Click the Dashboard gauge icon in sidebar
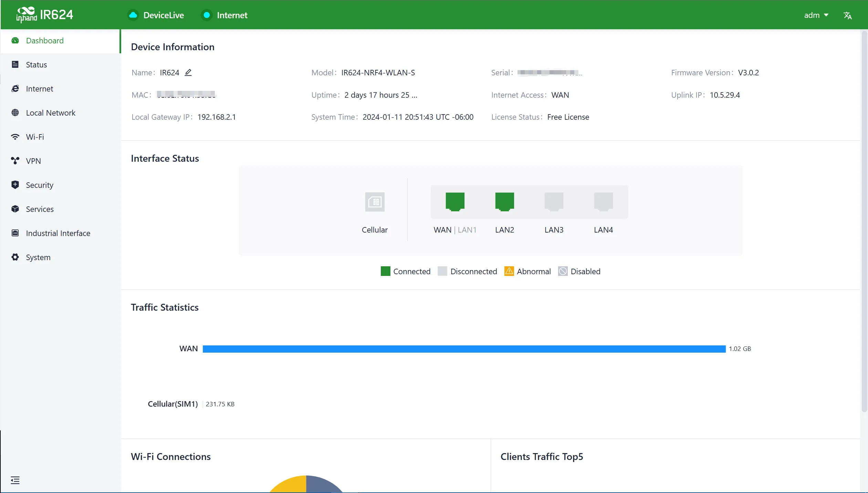Screen dimensions: 868x493 (x=15, y=41)
